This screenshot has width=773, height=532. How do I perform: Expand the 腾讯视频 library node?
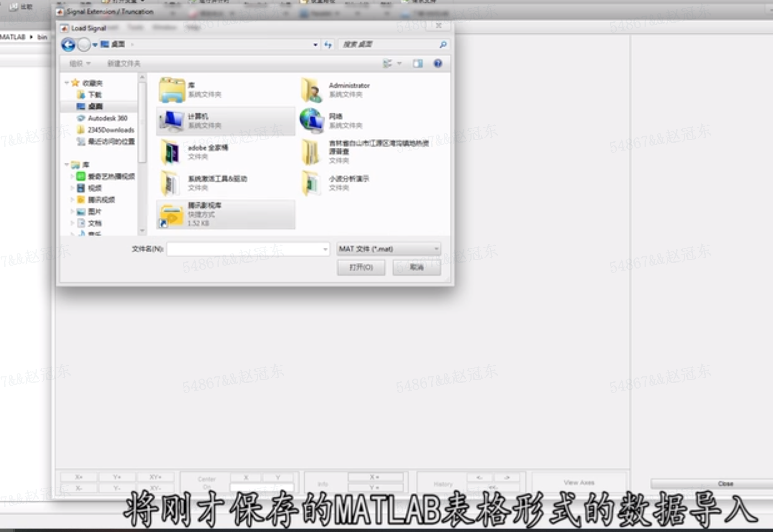(72, 200)
